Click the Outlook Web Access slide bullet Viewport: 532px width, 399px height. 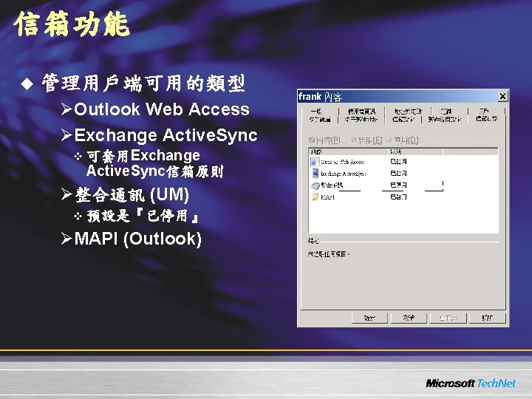point(162,109)
